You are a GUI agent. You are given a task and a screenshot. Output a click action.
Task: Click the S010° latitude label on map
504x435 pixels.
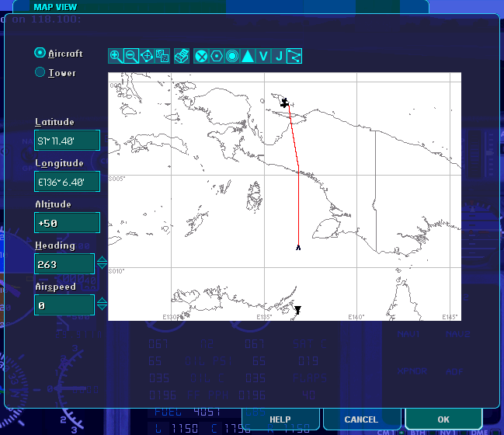point(116,271)
